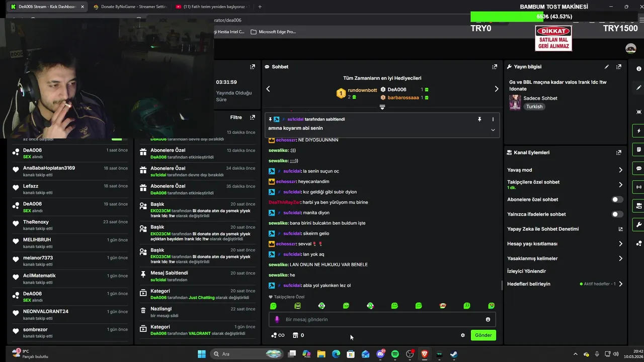
Task: Open AnaBabaHoplatan3169 follower entry
Action: (x=71, y=171)
